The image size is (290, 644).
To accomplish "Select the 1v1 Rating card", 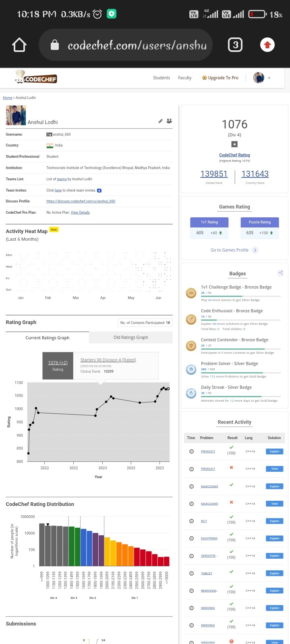I will (209, 227).
